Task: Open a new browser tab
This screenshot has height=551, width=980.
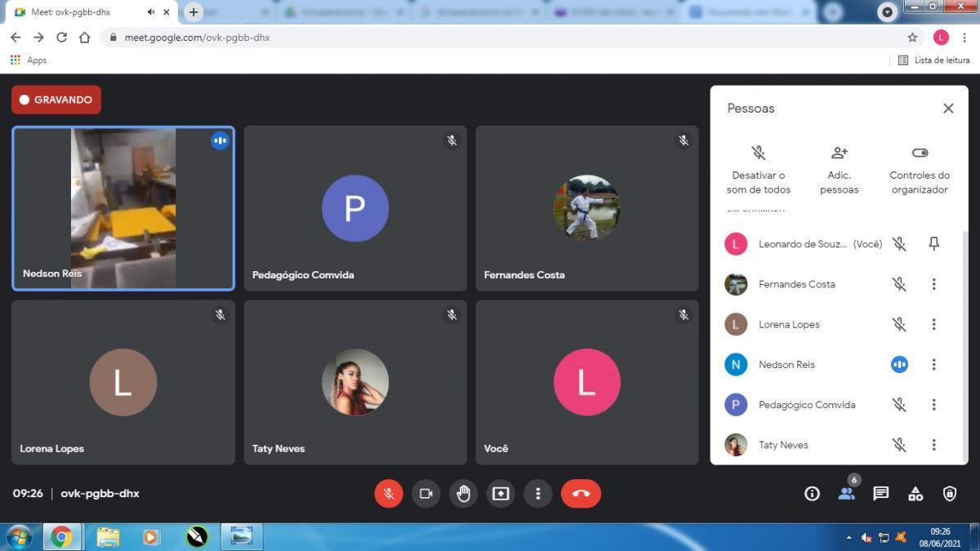Action: (x=194, y=12)
